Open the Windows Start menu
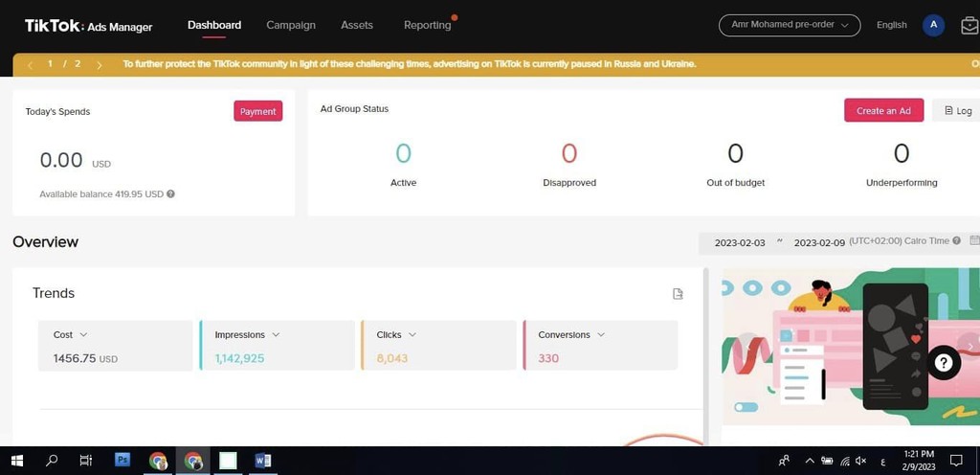 point(17,462)
